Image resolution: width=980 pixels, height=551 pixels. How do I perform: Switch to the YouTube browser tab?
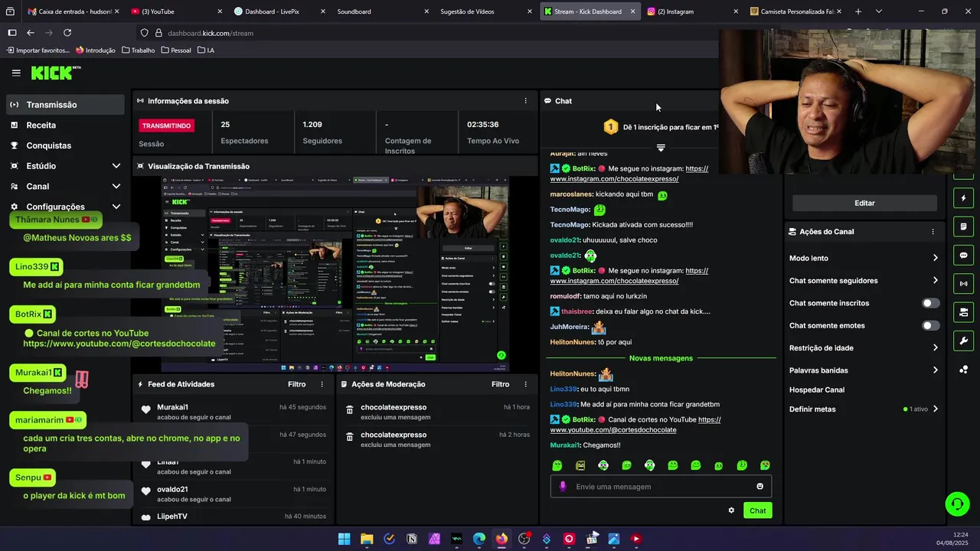coord(176,11)
